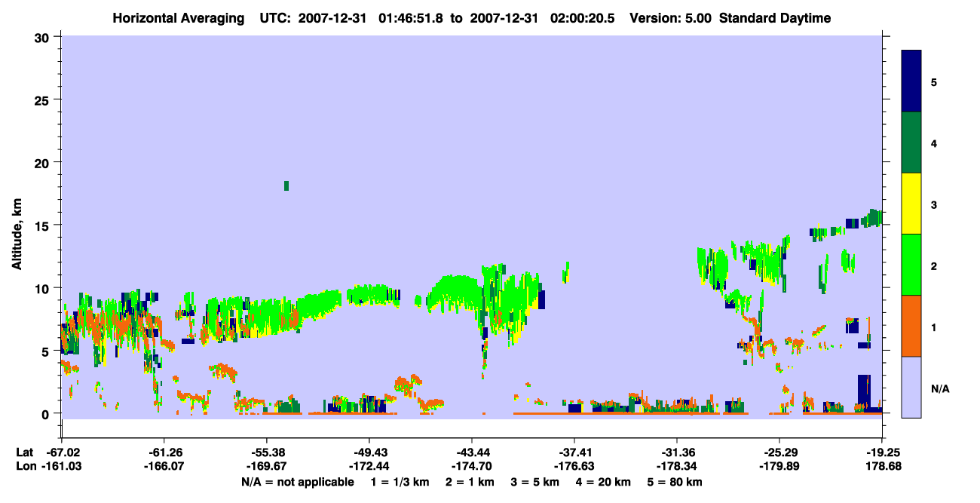Click longitude value -179.89
The image size is (980, 503).
pos(779,466)
